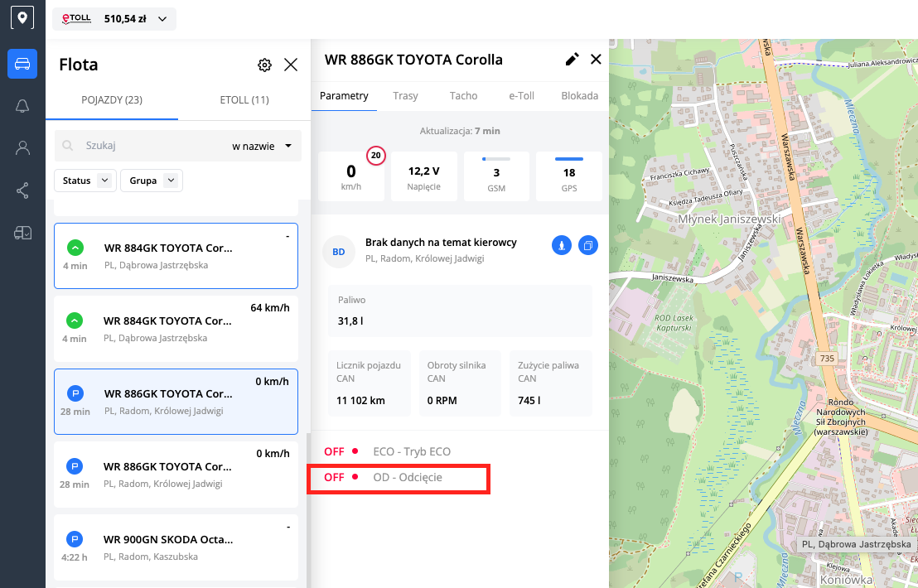Click the 12,2 V Napięcie tile
The width and height of the screenshot is (918, 588).
tap(424, 176)
